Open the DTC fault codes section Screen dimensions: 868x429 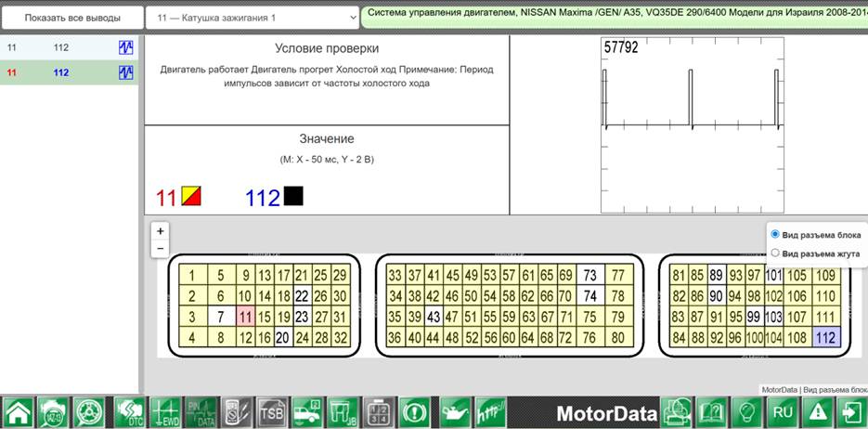pyautogui.click(x=130, y=412)
